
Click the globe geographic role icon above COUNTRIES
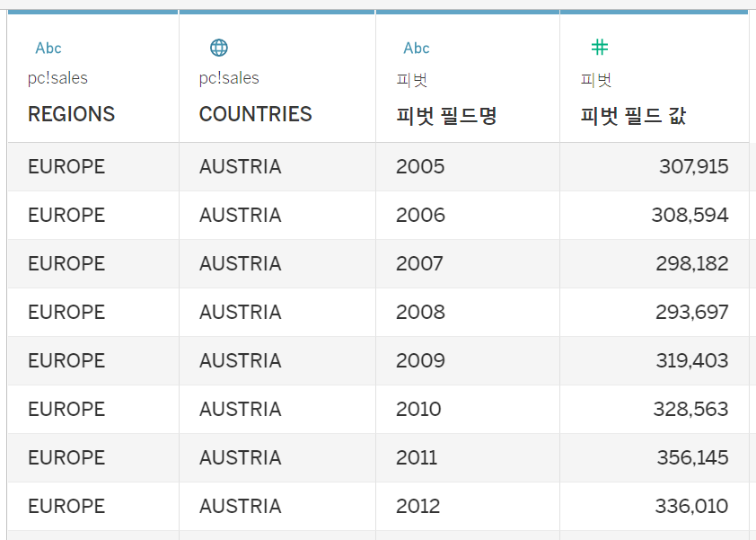click(x=219, y=48)
